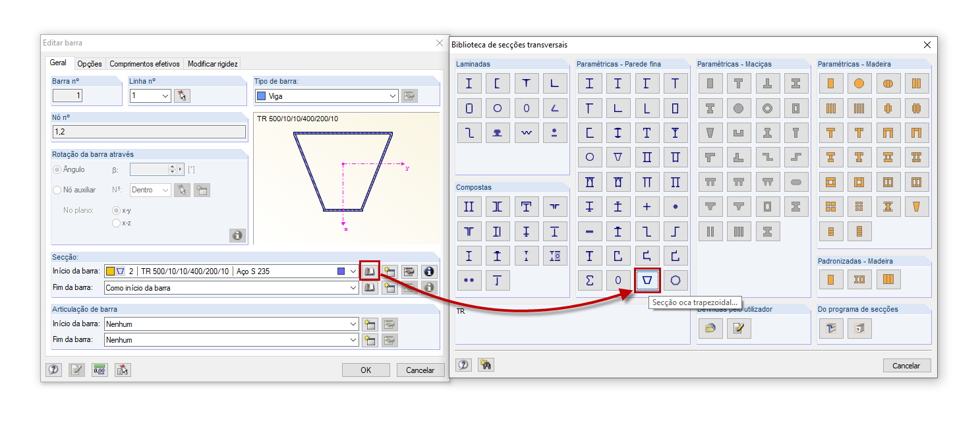980x429 pixels.
Task: Switch to the Opções tab
Action: pyautogui.click(x=90, y=64)
